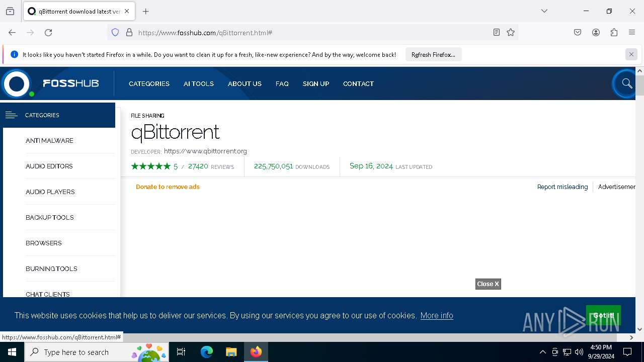644x362 pixels.
Task: Open cookie More info link
Action: 437,316
